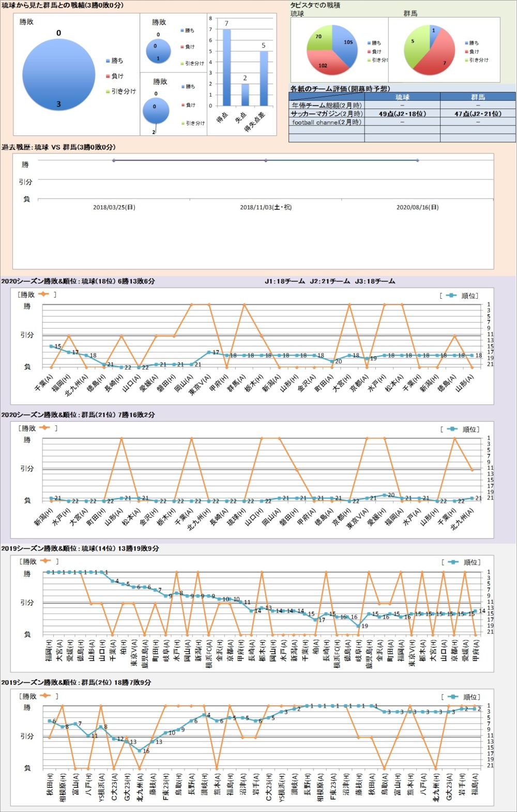Viewport: 517px width, 812px height.
Task: Select green 引き分け swatch in large pie legend
Action: click(108, 91)
